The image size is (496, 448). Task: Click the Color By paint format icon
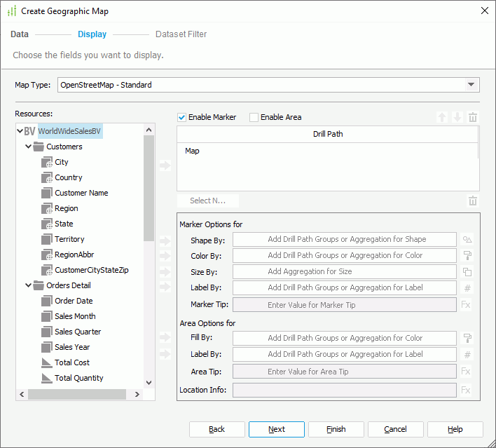coord(467,256)
